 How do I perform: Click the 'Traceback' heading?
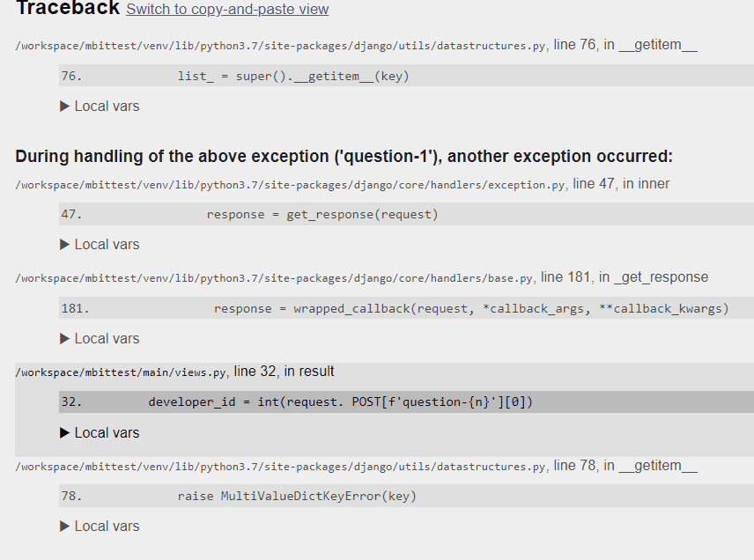tap(67, 9)
